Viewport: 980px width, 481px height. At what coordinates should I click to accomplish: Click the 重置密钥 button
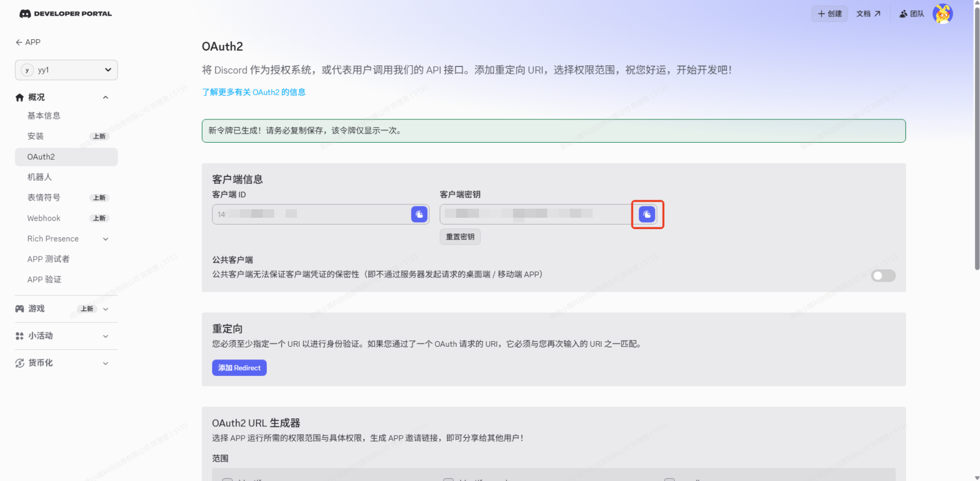(x=460, y=237)
